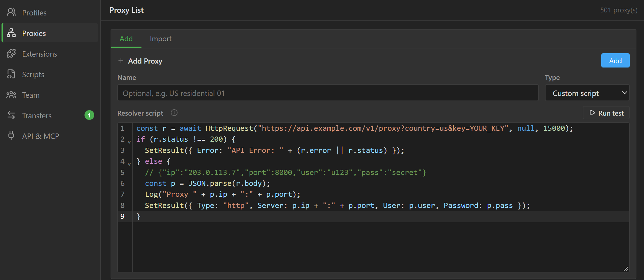The image size is (644, 280).
Task: Click the plus icon beside Add Proxy
Action: [x=121, y=61]
